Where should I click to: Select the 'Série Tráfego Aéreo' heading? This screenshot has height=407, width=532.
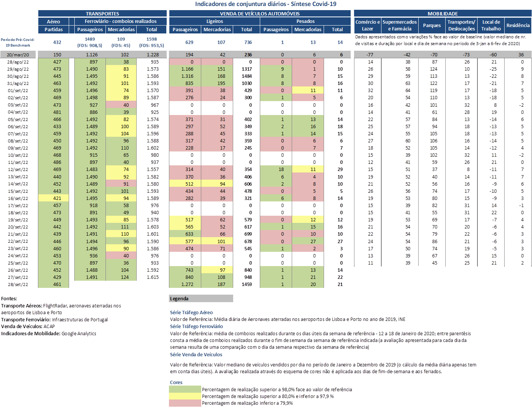click(191, 312)
